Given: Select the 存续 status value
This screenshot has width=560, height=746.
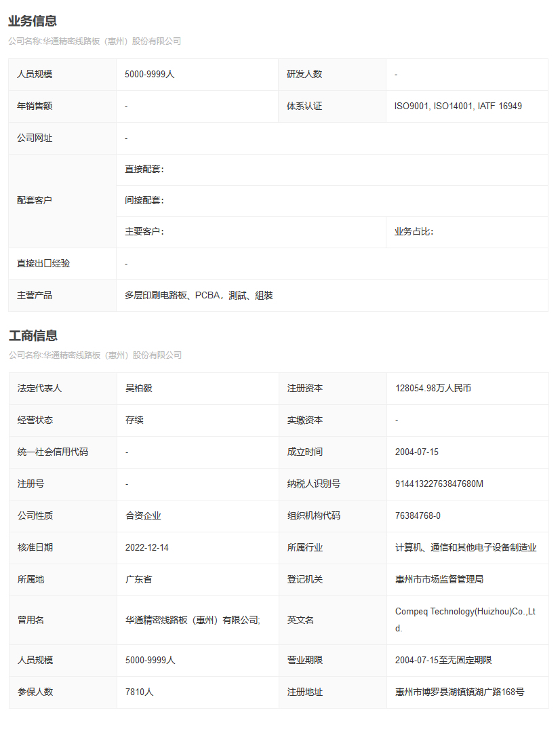Looking at the screenshot, I should 135,420.
